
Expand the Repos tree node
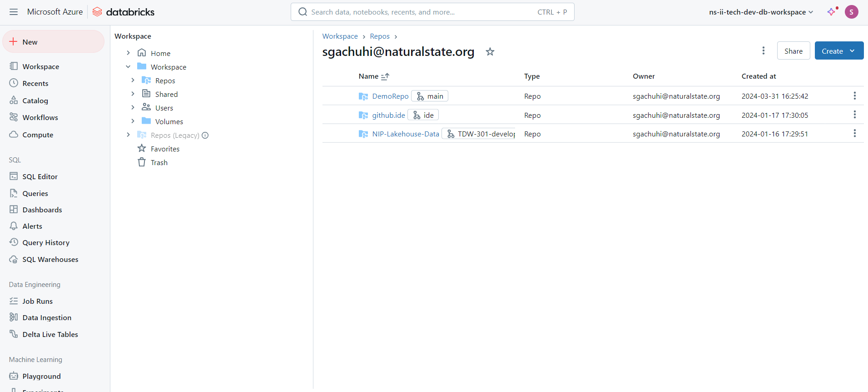(133, 80)
